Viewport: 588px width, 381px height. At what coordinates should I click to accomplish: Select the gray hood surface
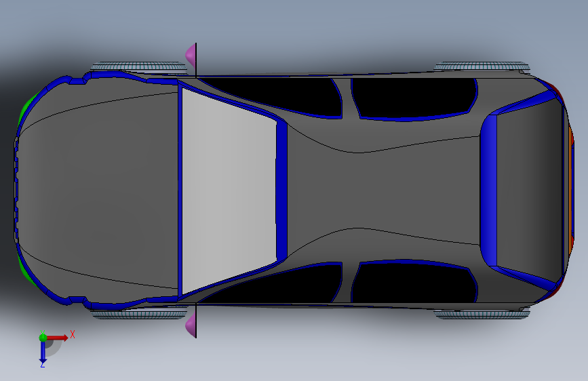pyautogui.click(x=98, y=190)
